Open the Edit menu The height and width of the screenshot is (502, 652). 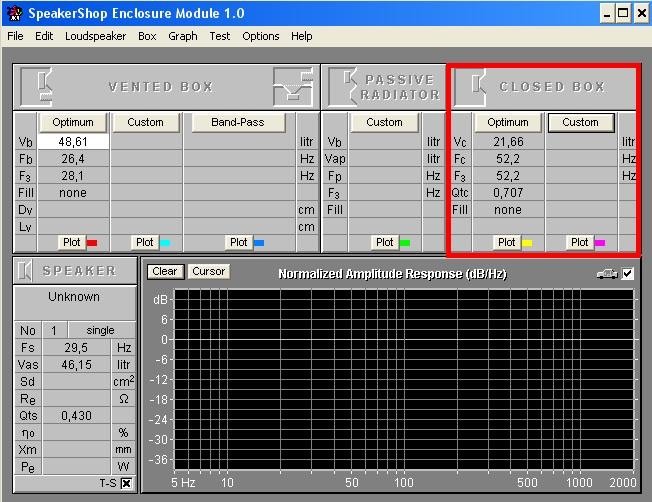coord(44,36)
